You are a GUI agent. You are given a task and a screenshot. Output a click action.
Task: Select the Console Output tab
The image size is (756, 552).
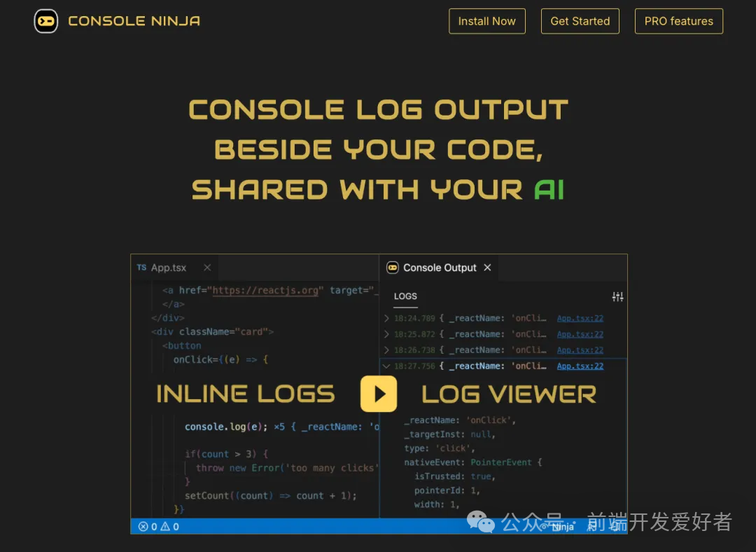(440, 268)
